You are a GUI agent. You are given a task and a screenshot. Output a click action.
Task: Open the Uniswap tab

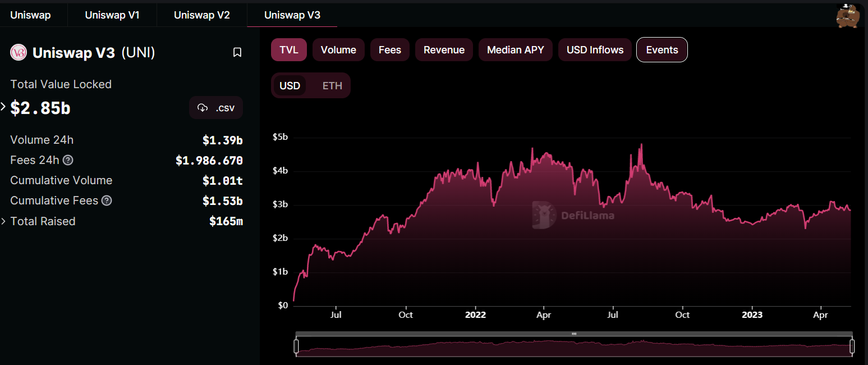[x=30, y=15]
